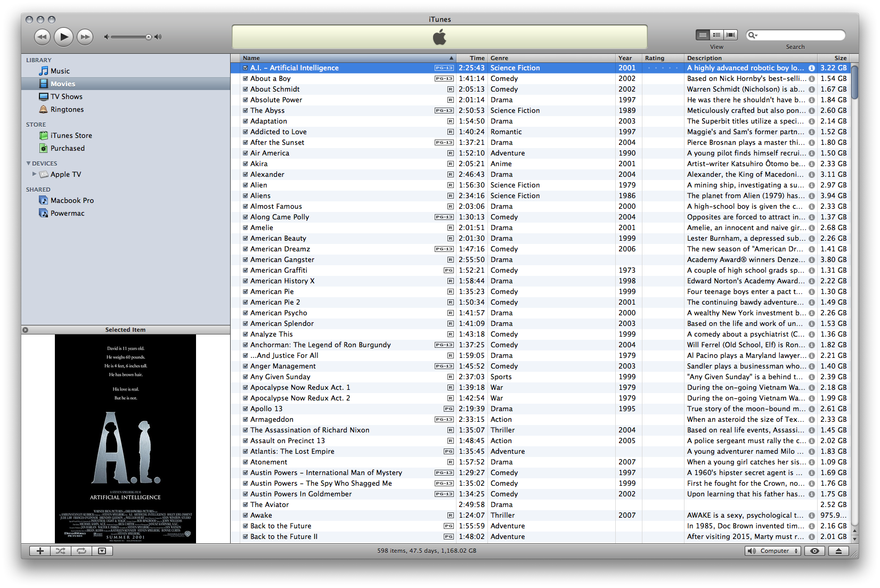Uncheck the Akira checkbox
Image resolution: width=880 pixels, height=588 pixels.
245,164
